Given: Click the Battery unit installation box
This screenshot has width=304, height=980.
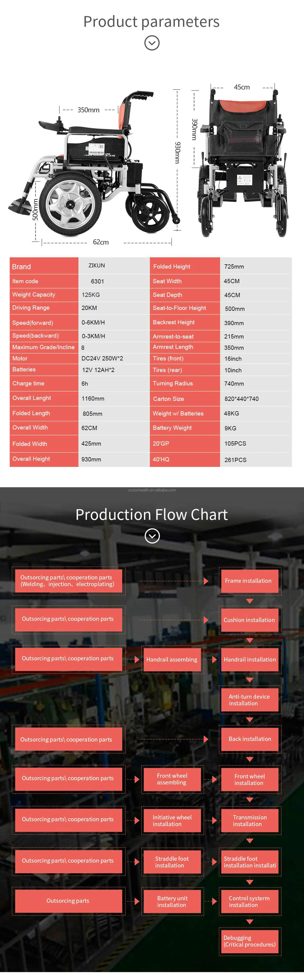Looking at the screenshot, I should pyautogui.click(x=172, y=902).
